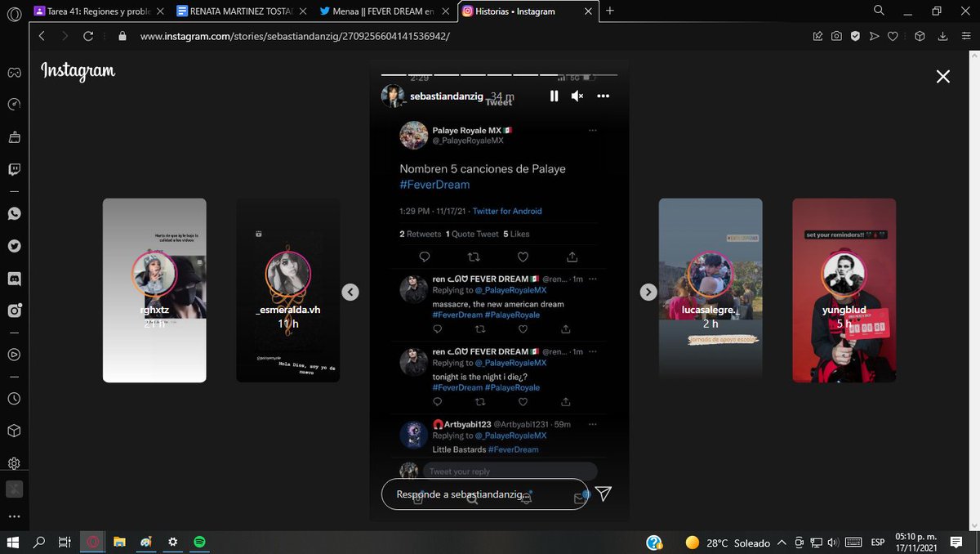
Task: Open GX Corner gamepad in sidebar
Action: [x=14, y=72]
